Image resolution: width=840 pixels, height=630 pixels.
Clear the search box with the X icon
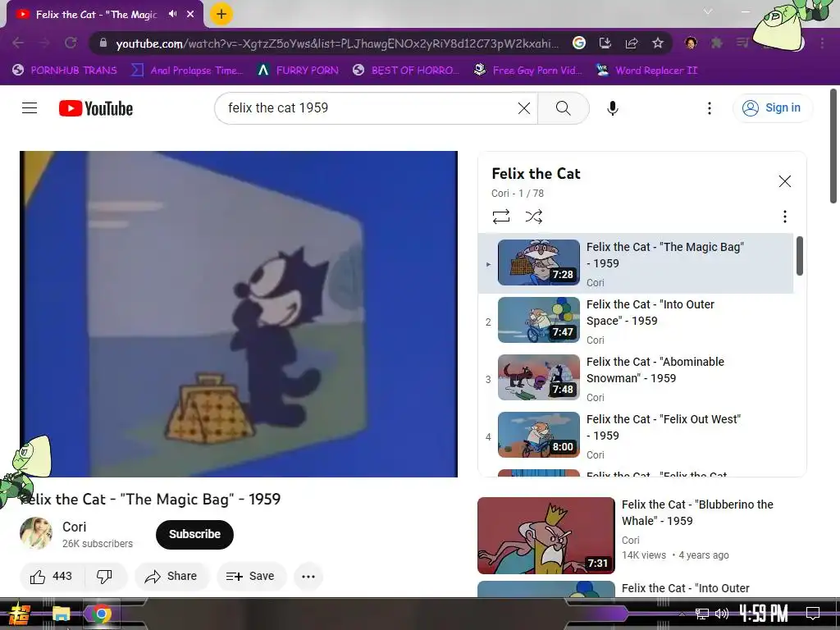coord(524,108)
